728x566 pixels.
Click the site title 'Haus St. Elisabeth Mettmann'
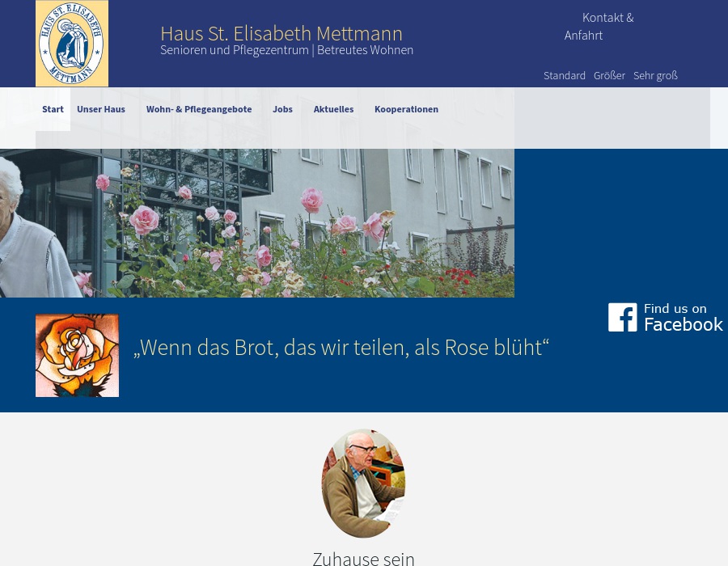(281, 33)
